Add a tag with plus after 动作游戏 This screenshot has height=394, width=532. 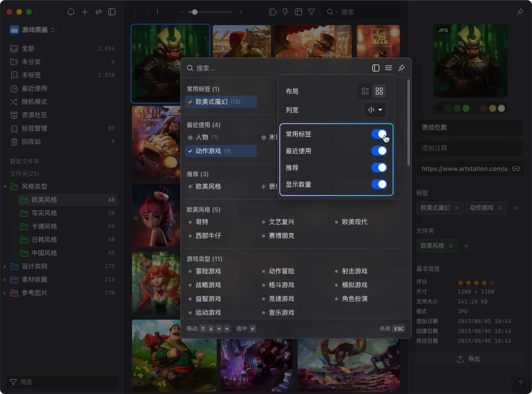515,208
